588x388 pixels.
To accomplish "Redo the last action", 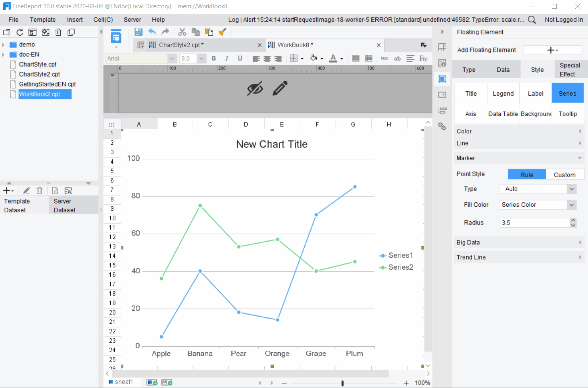I will coord(165,32).
